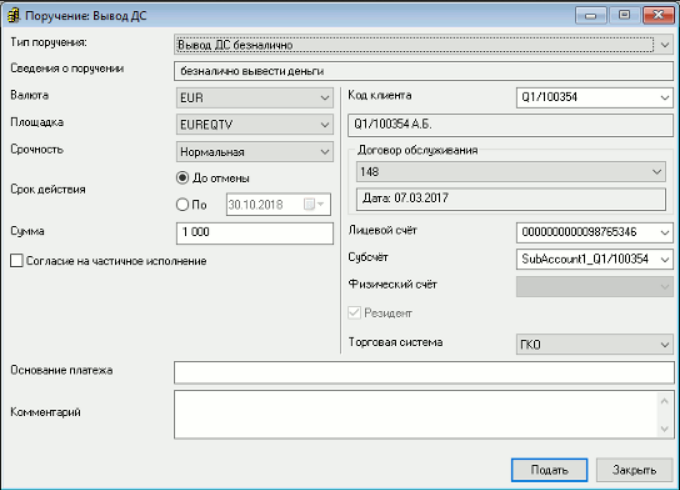Maximize the Поручение dialog window
The height and width of the screenshot is (490, 680).
click(623, 16)
